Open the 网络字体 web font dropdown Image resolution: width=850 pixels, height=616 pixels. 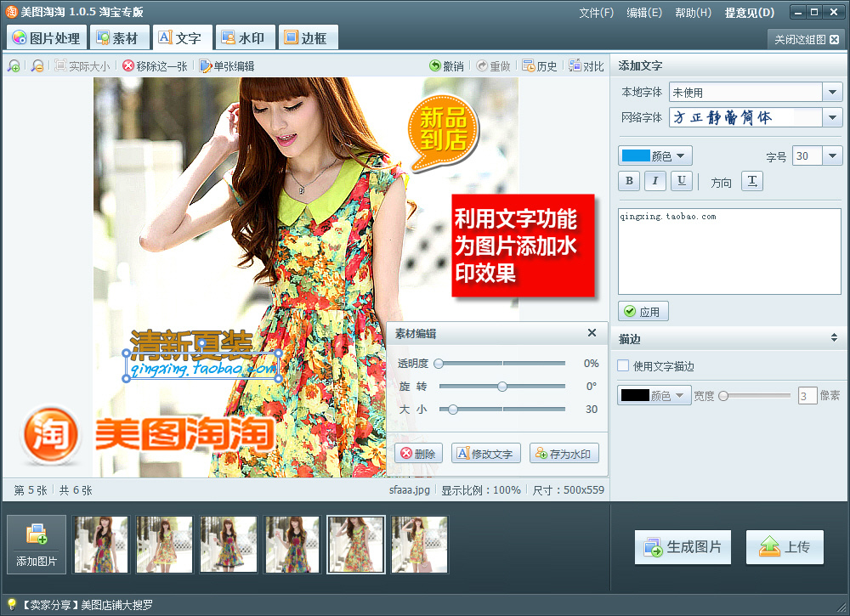tap(832, 117)
